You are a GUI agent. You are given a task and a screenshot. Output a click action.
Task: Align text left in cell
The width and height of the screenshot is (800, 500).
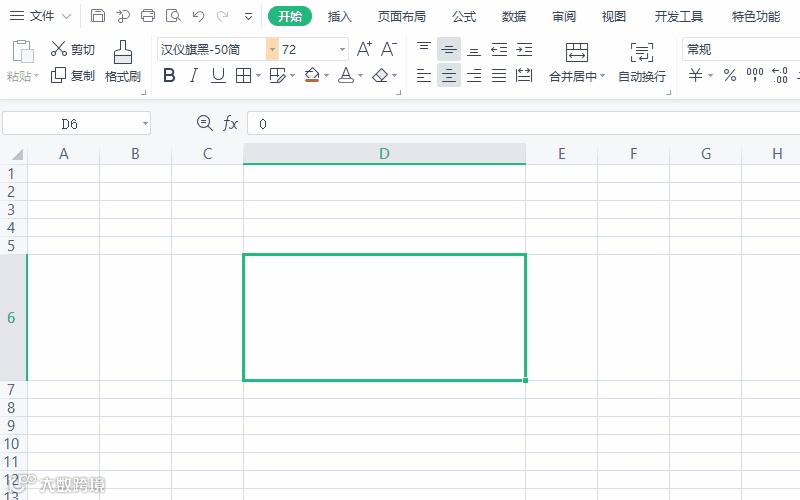[423, 76]
